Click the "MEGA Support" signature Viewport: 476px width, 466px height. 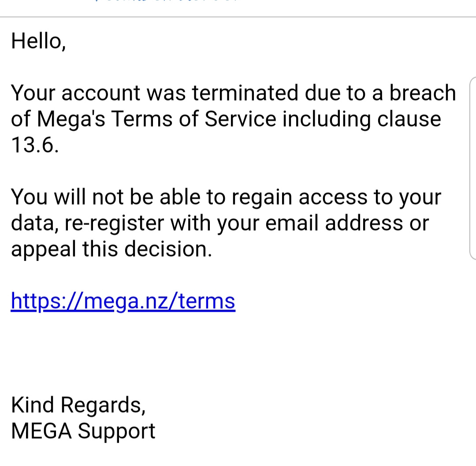point(83,431)
